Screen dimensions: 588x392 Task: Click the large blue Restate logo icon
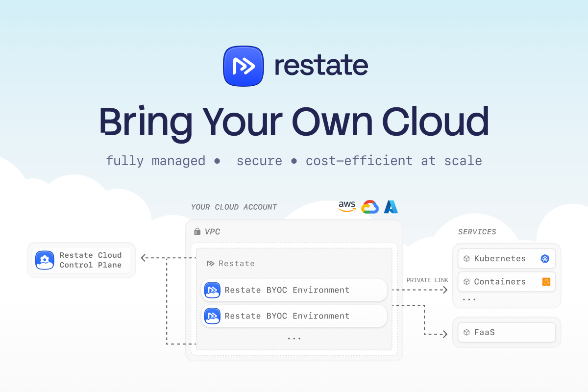244,66
